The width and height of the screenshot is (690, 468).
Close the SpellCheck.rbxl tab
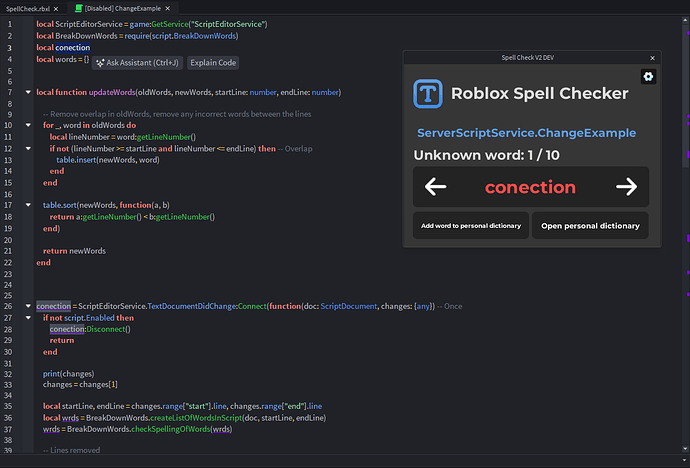click(56, 9)
